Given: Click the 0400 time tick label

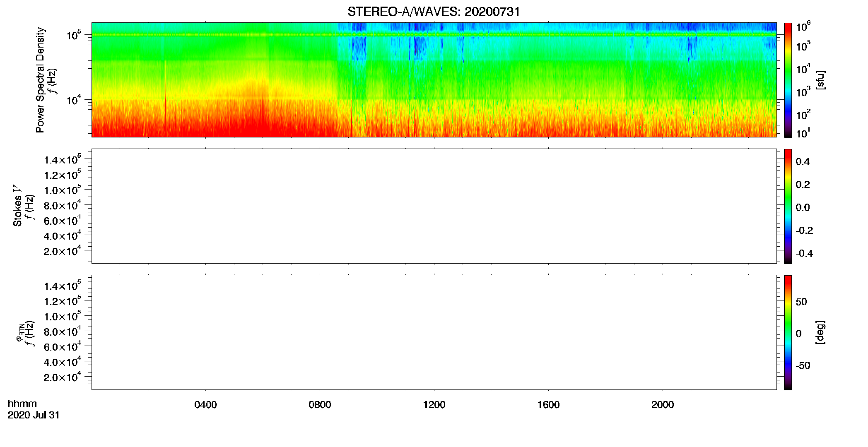Looking at the screenshot, I should pos(205,405).
